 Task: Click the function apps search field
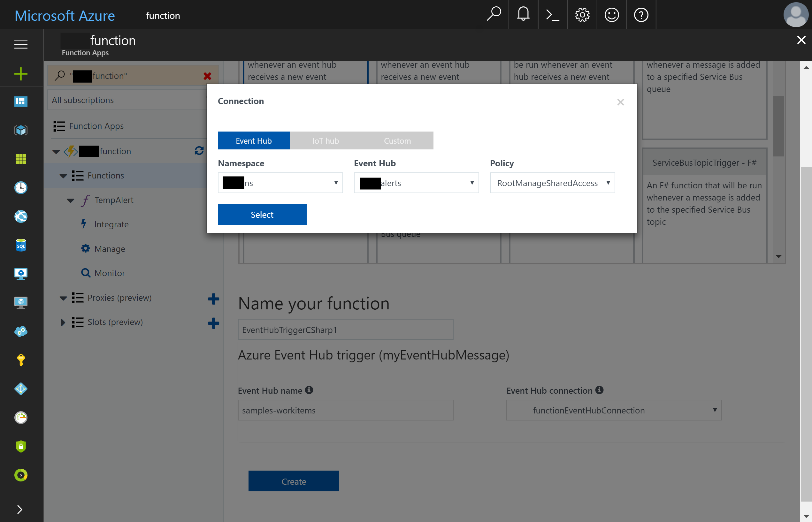click(133, 76)
